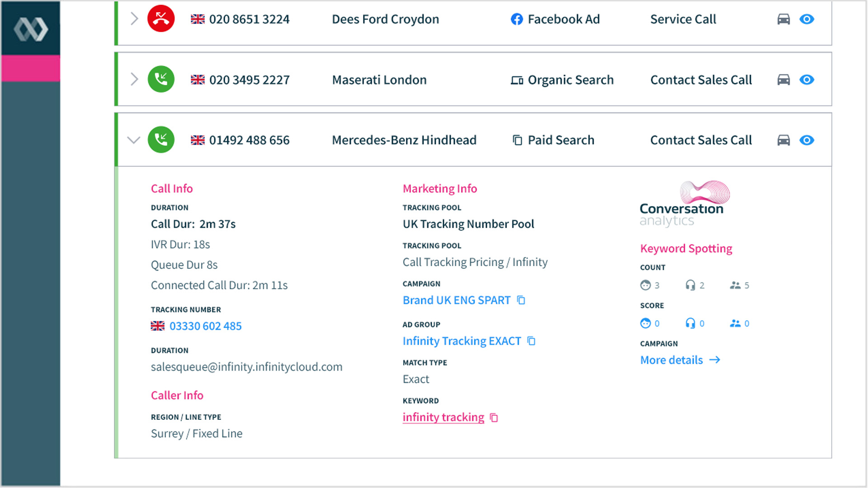The image size is (868, 488).
Task: Click the green call icon for Maserati London
Action: pyautogui.click(x=161, y=80)
